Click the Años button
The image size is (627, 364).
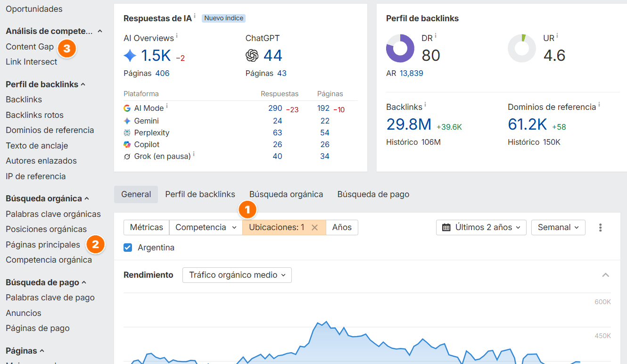[x=342, y=227]
